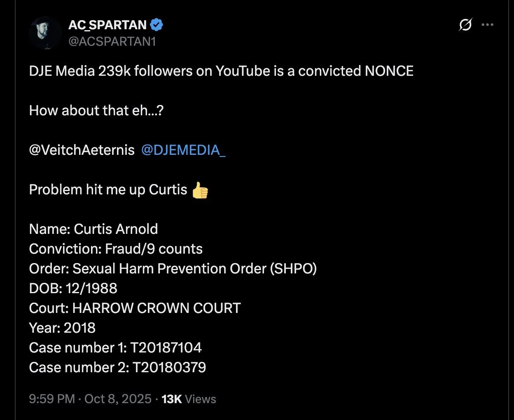Image resolution: width=514 pixels, height=420 pixels.
Task: Click the "Name: Curtis Arnold" line
Action: (93, 229)
